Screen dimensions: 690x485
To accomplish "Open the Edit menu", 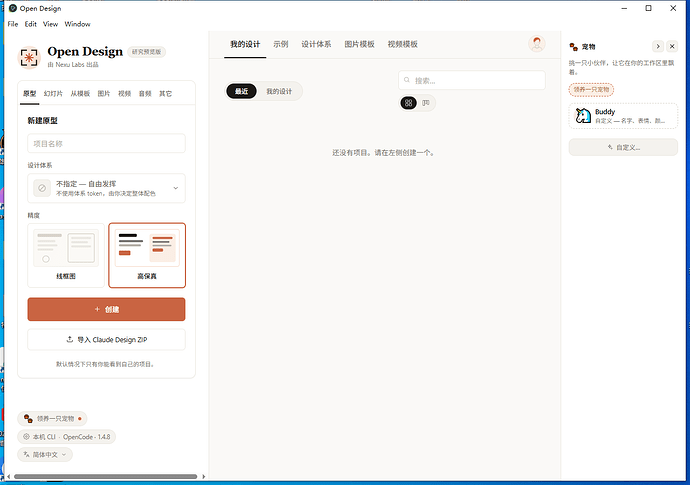I will [x=30, y=24].
